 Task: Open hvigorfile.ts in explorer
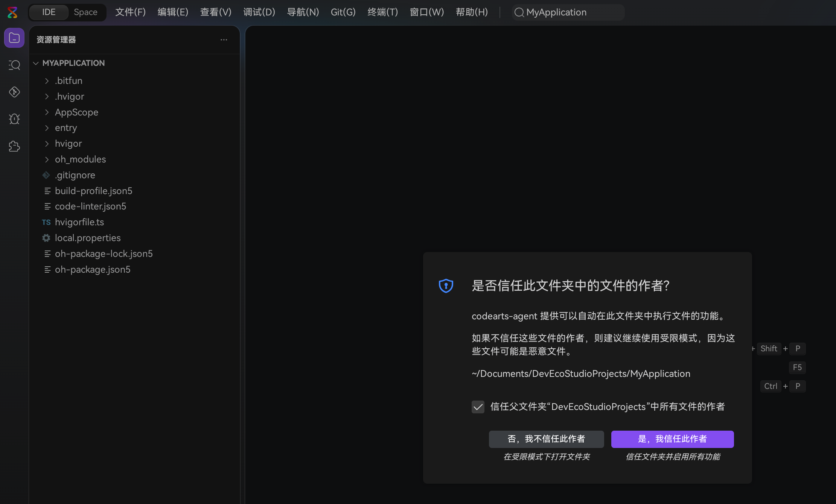(x=134, y=222)
